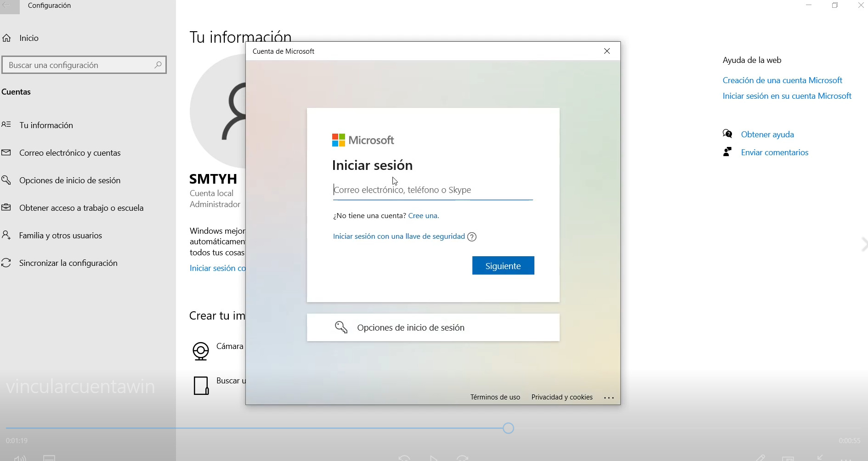Click the magnifier icon in the settings search box
Viewport: 868px width, 461px height.
click(158, 65)
